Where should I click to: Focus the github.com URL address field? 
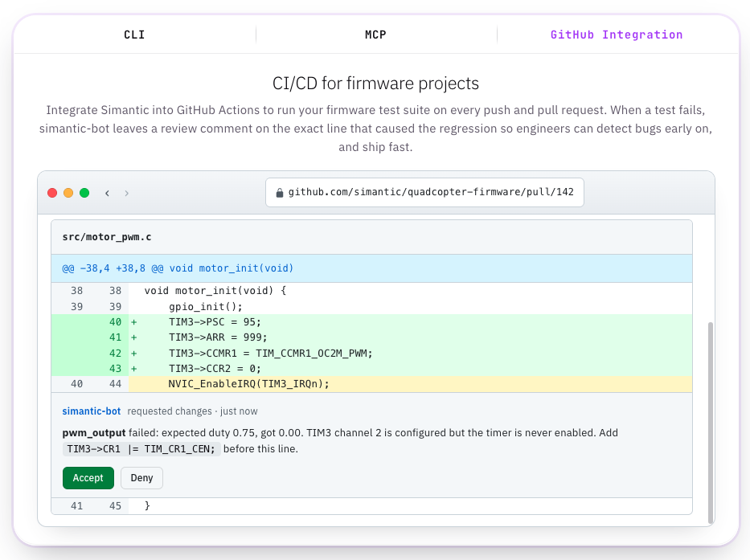coord(424,192)
